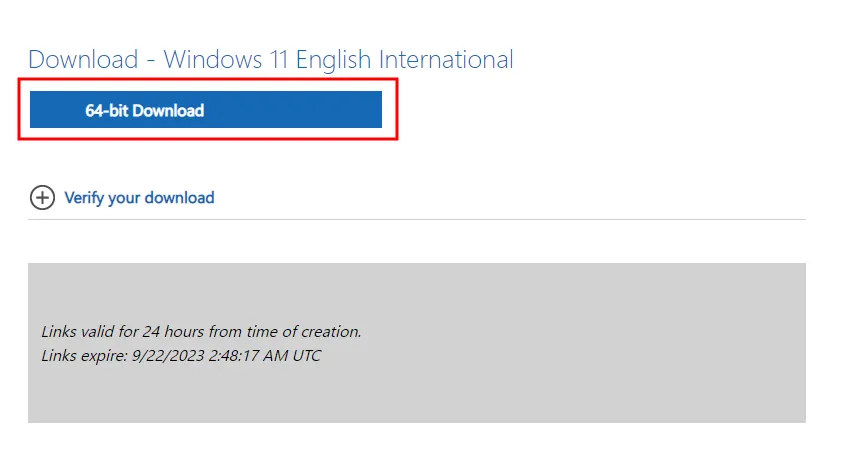Click the word English in page heading
Image resolution: width=854 pixels, height=466 pixels.
pos(333,60)
